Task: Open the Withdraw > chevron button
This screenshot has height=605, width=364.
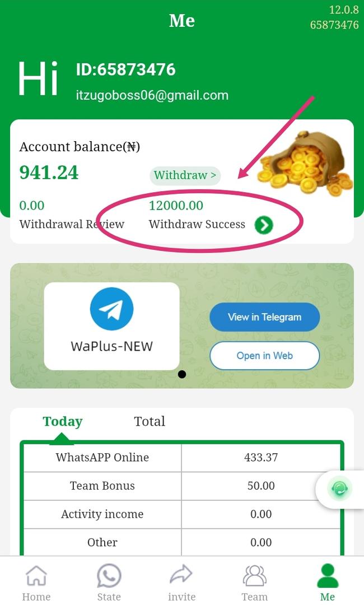Action: click(185, 175)
